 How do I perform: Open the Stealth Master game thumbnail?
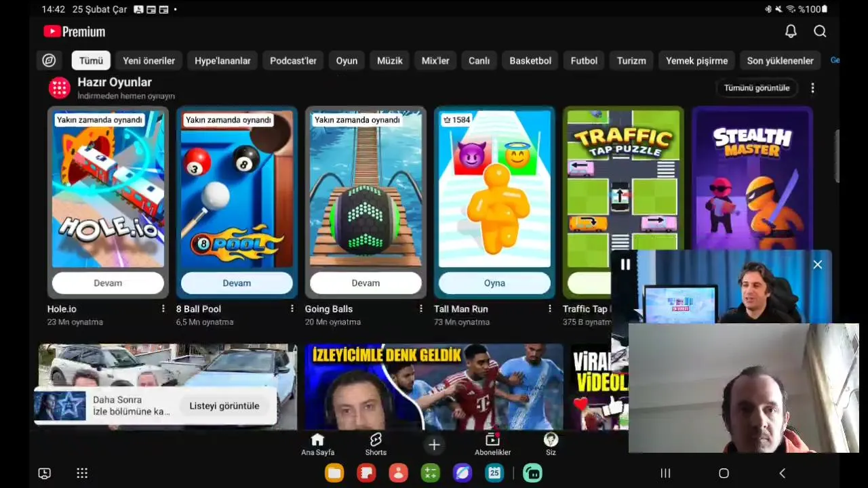coord(752,180)
